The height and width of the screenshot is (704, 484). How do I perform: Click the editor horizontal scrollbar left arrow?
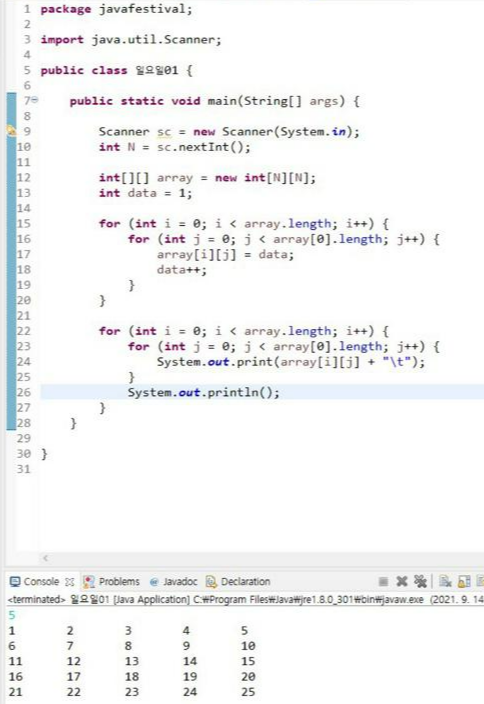click(45, 558)
